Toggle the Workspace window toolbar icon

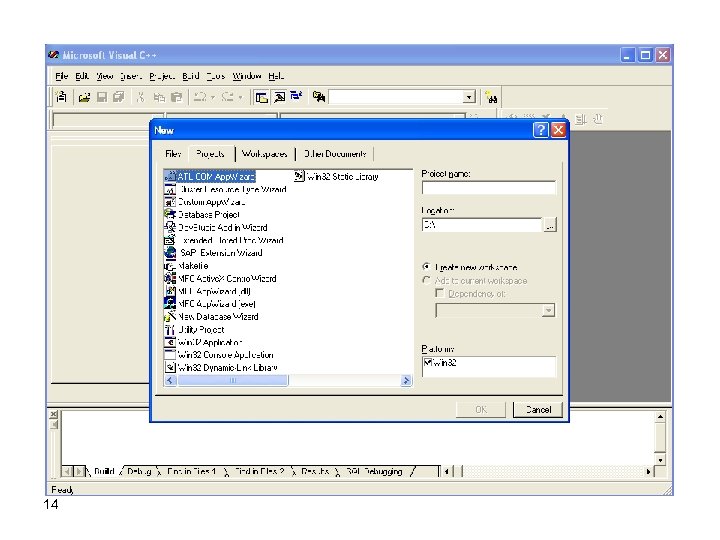point(262,97)
